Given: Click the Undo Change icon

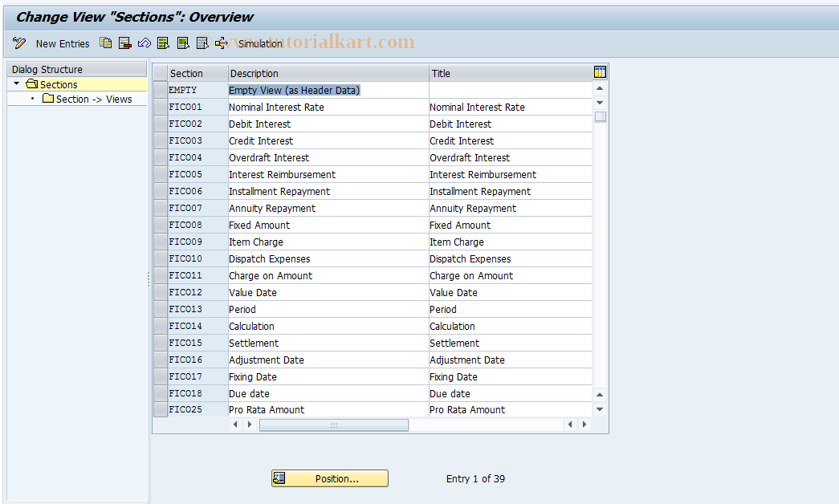Looking at the screenshot, I should 145,43.
